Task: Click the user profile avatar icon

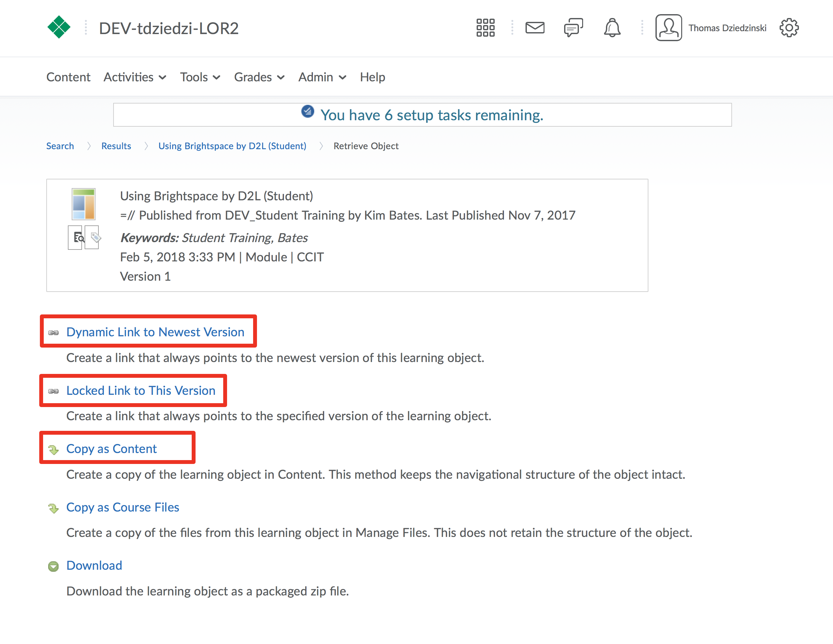Action: click(668, 28)
